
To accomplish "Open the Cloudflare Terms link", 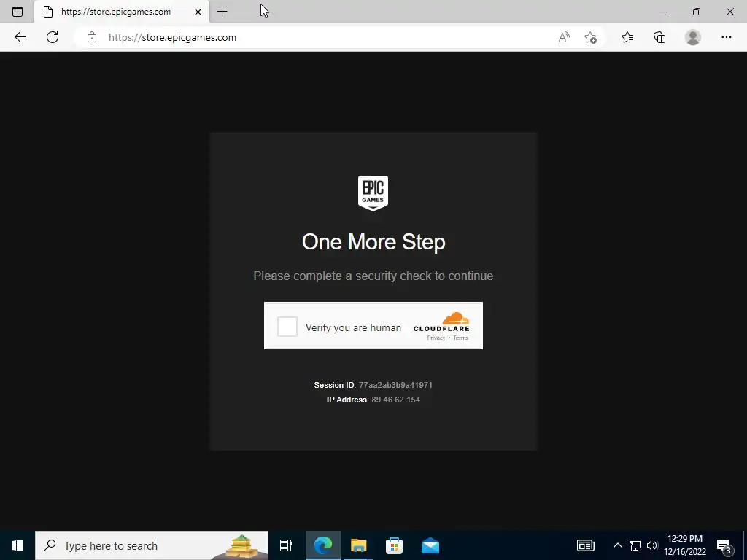I will click(461, 338).
